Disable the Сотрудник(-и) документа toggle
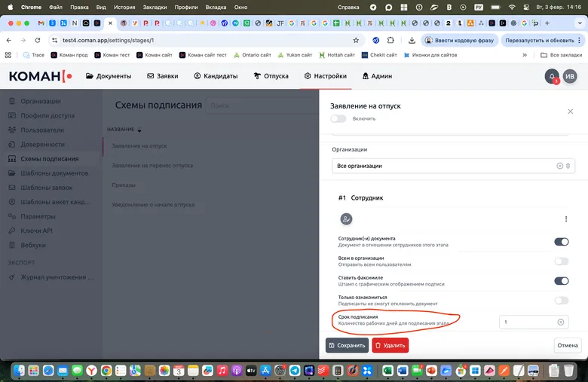 [x=561, y=242]
